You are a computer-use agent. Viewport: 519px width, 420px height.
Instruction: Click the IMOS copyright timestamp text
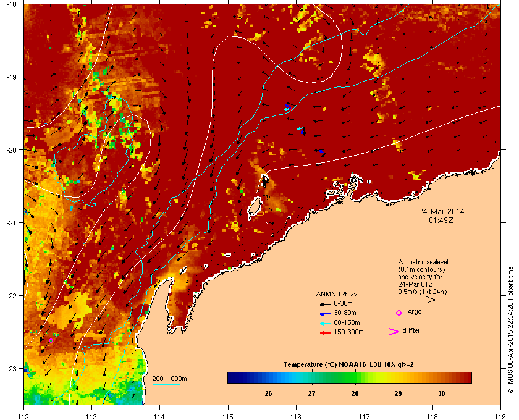pyautogui.click(x=510, y=329)
